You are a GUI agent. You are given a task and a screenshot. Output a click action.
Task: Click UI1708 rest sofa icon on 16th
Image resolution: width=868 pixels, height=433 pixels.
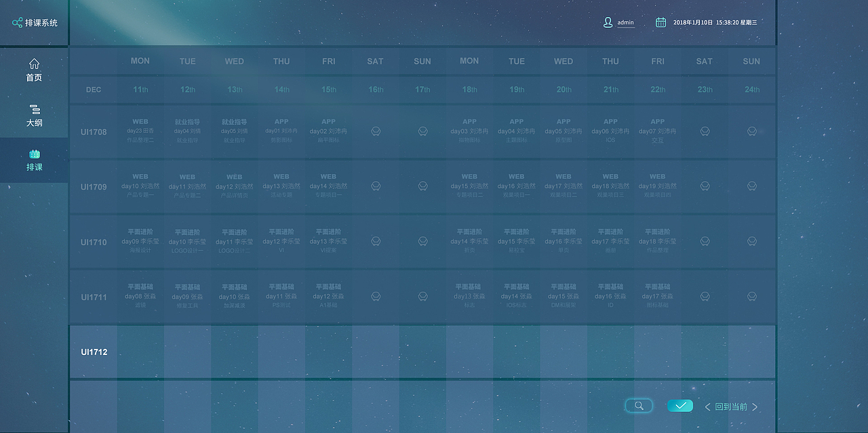pyautogui.click(x=376, y=131)
